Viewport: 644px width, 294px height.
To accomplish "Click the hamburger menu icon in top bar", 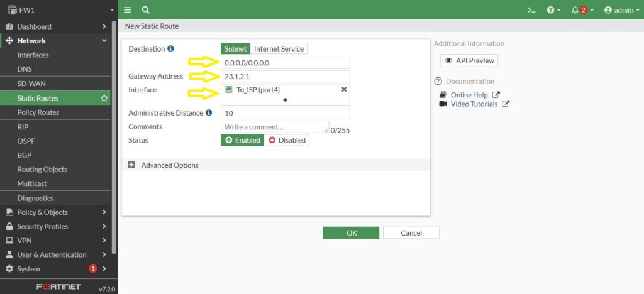I will [x=128, y=10].
